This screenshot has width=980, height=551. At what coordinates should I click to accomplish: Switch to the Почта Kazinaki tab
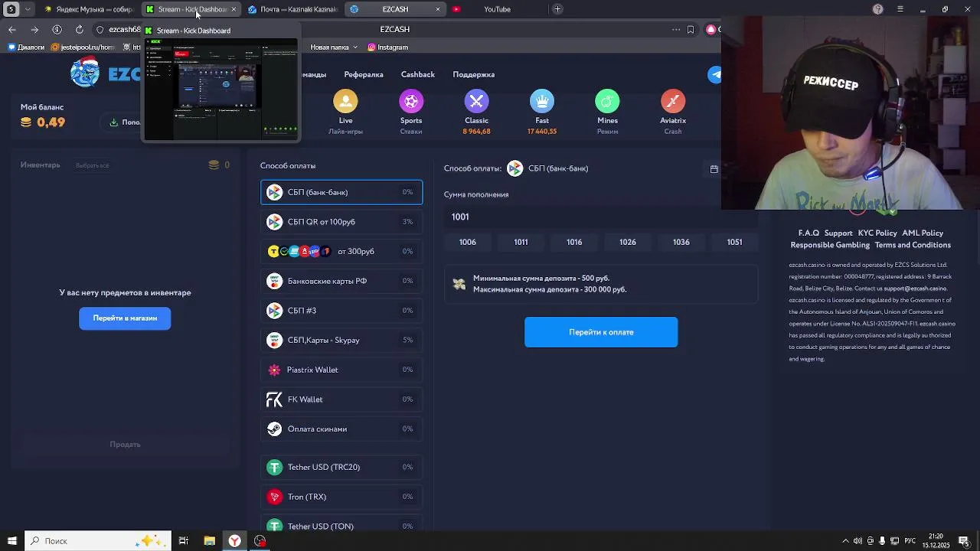coord(292,9)
